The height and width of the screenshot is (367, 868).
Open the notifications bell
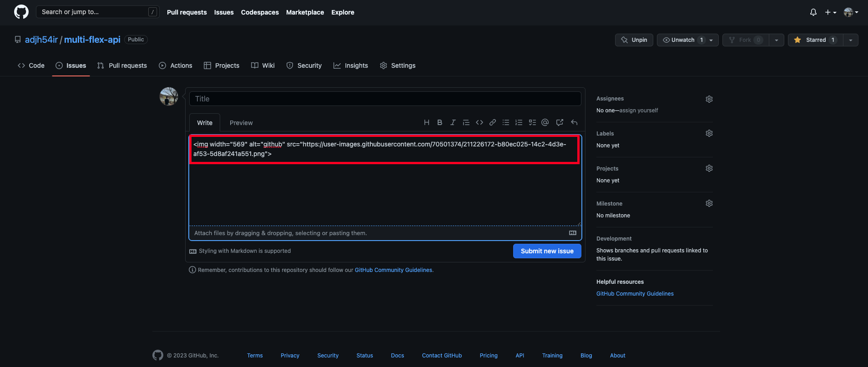(x=813, y=12)
